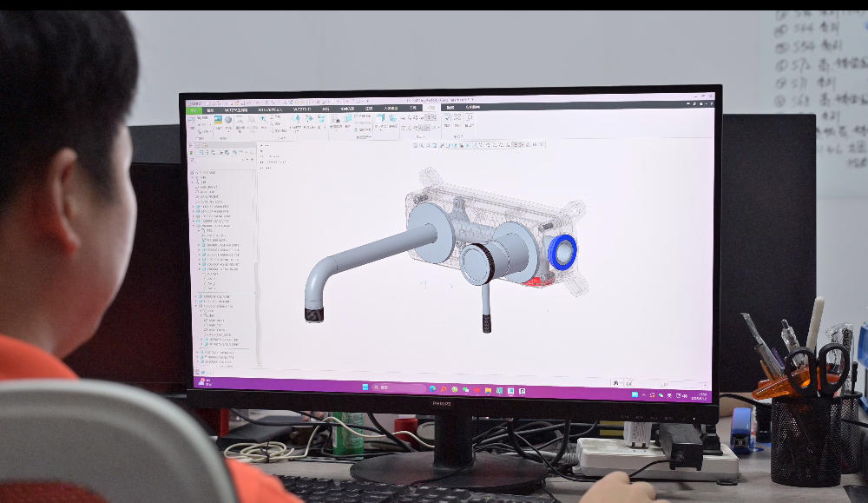Click the grey sphere appearance icon in ribbon
Image resolution: width=868 pixels, height=503 pixels.
click(228, 120)
